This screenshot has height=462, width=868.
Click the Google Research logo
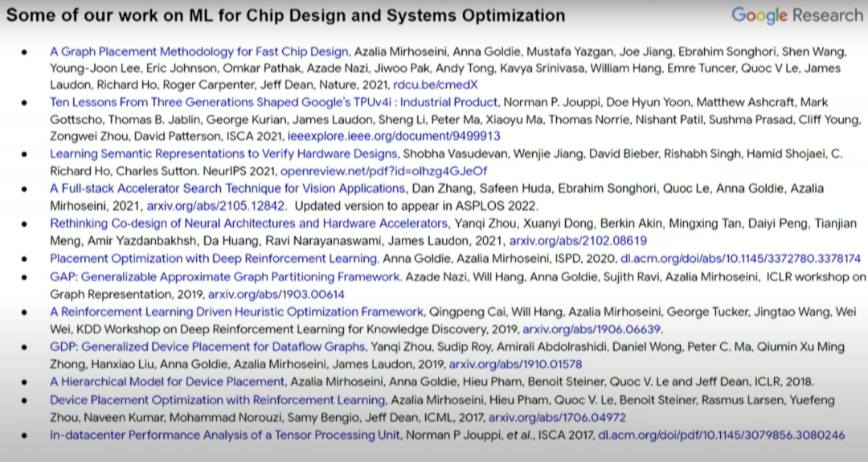pyautogui.click(x=797, y=15)
